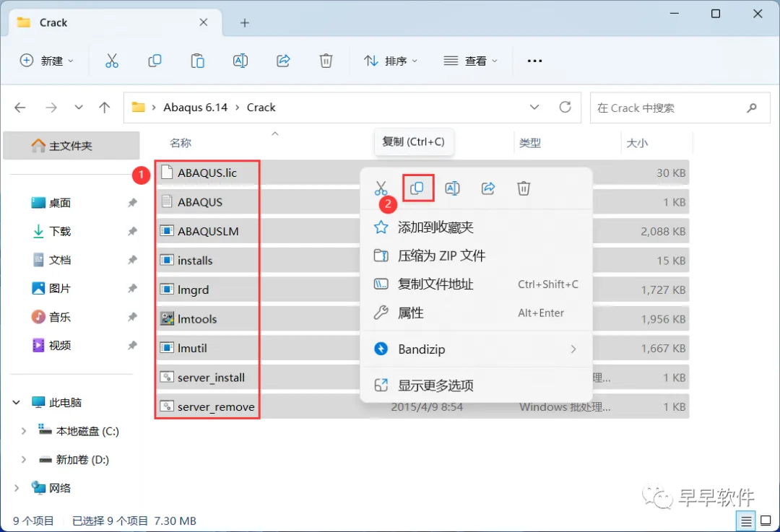
Task: Click the Delete icon in the context menu
Action: point(524,188)
